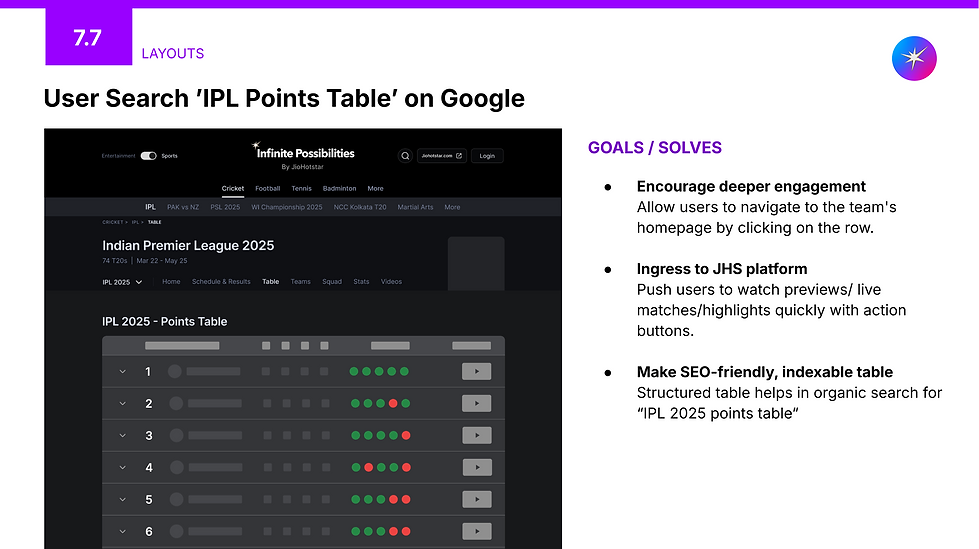Image resolution: width=979 pixels, height=549 pixels.
Task: Click the search magnifier icon in header
Action: pyautogui.click(x=405, y=156)
